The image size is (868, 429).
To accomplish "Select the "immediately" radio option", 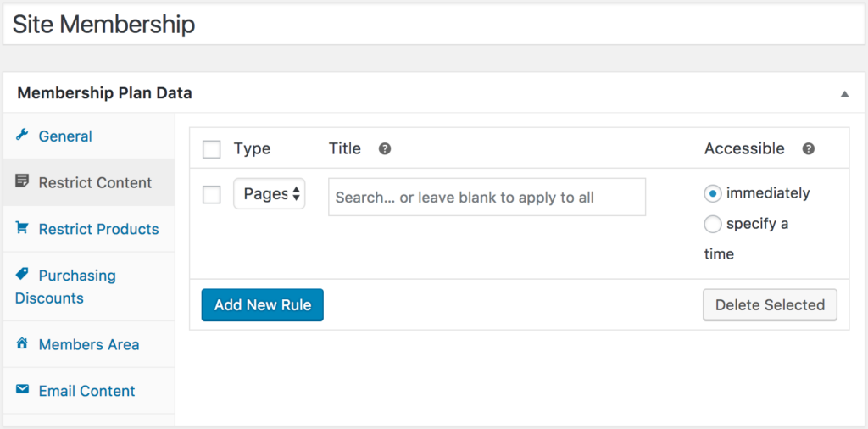I will point(712,194).
